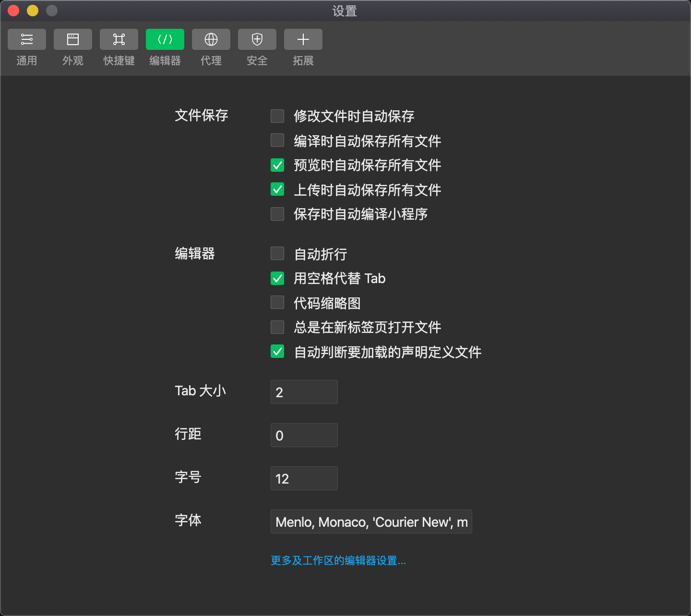
Task: Click the 编辑器 section label in content
Action: click(195, 253)
